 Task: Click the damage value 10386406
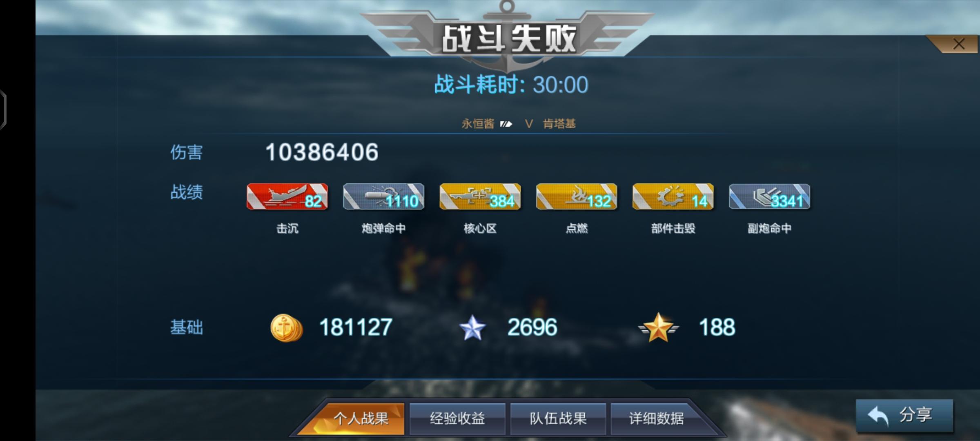pos(322,152)
